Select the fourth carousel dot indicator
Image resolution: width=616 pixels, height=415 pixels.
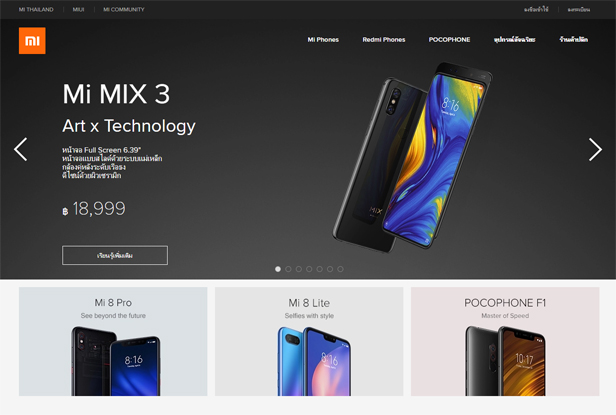(309, 269)
